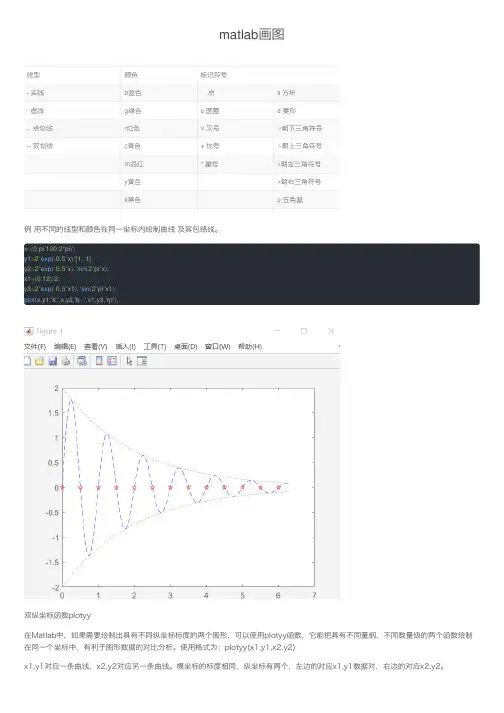Click the MATLAB logo in the Figure 1 title bar
Image resolution: width=504 pixels, height=713 pixels.
coord(29,331)
